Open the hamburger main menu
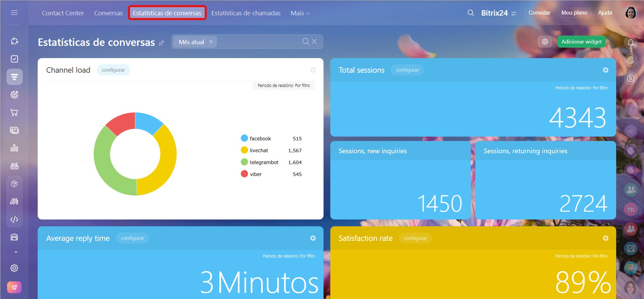This screenshot has height=299, width=644. tap(14, 13)
